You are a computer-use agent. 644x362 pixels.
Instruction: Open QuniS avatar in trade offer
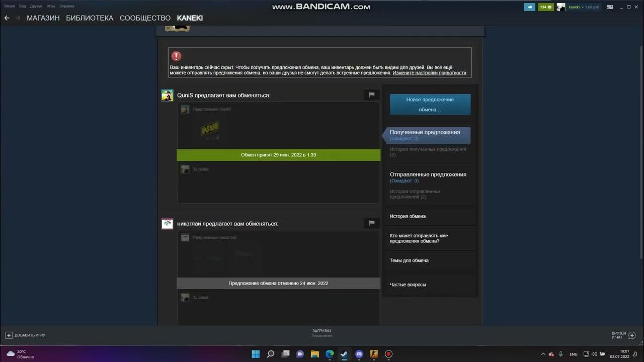pyautogui.click(x=167, y=96)
